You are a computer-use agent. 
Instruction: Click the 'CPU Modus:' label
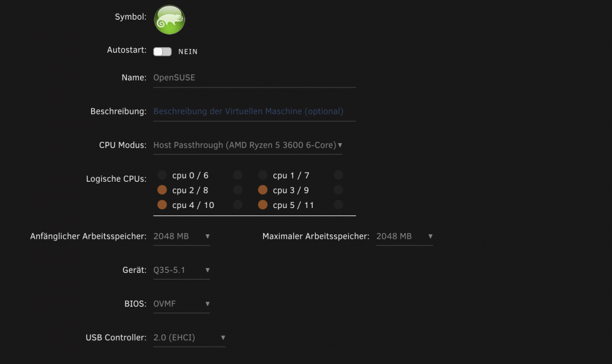tap(122, 145)
